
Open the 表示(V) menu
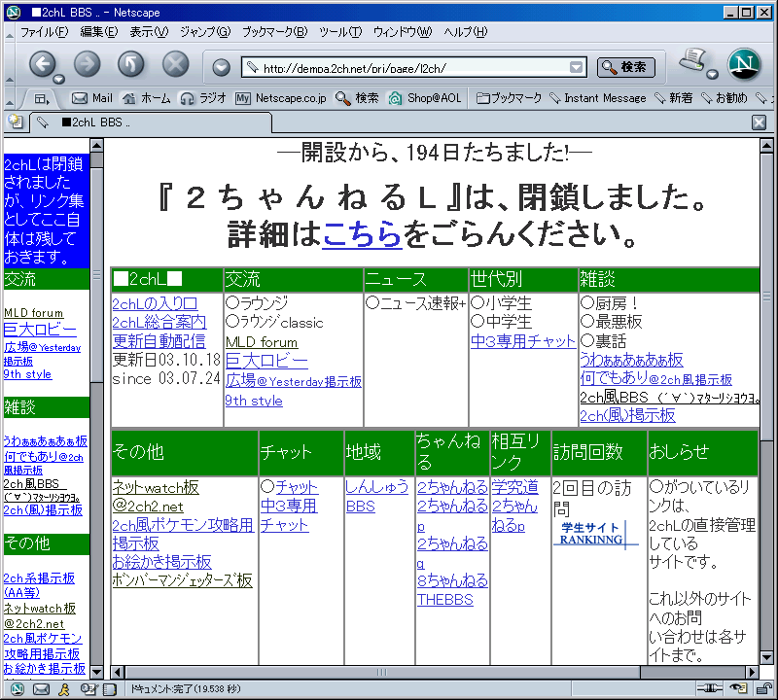click(149, 32)
